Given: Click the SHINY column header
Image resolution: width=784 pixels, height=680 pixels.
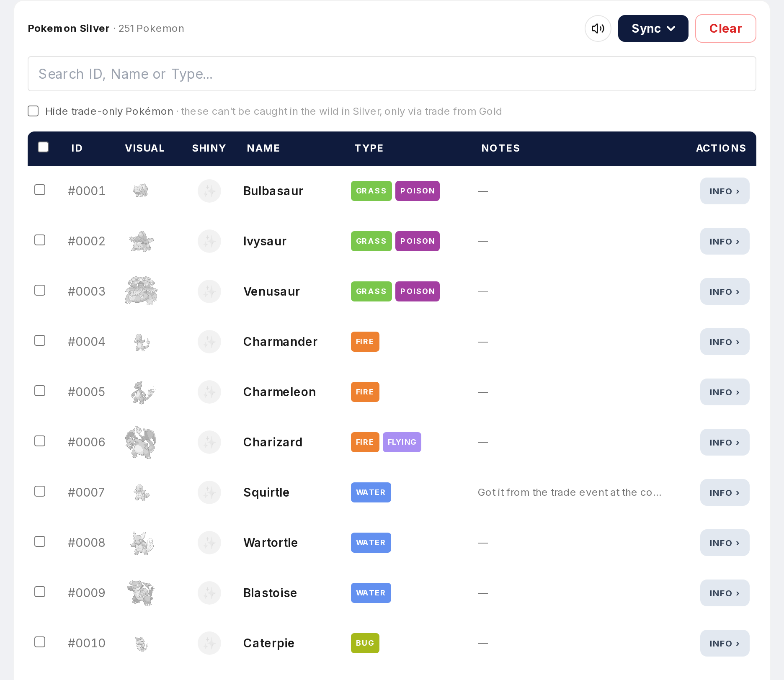Looking at the screenshot, I should pos(209,148).
